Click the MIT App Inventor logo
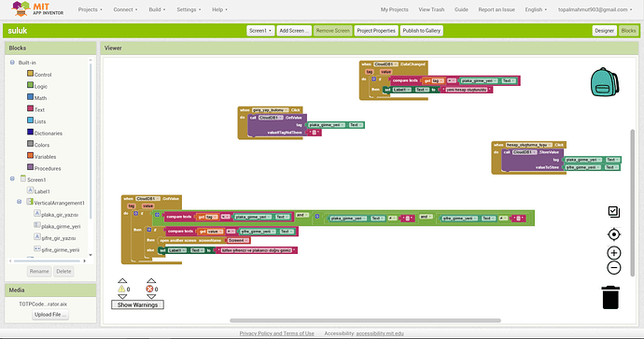This screenshot has width=644, height=339. click(37, 9)
